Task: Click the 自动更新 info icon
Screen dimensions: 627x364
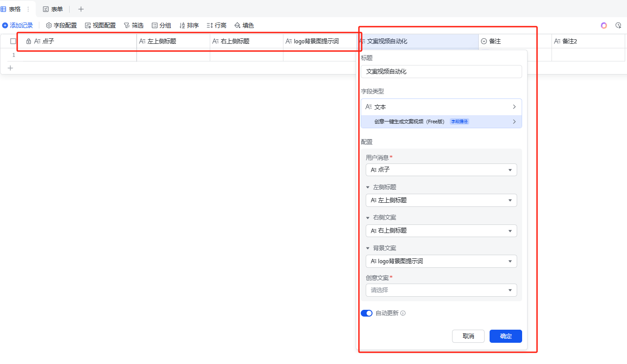Action: tap(403, 313)
